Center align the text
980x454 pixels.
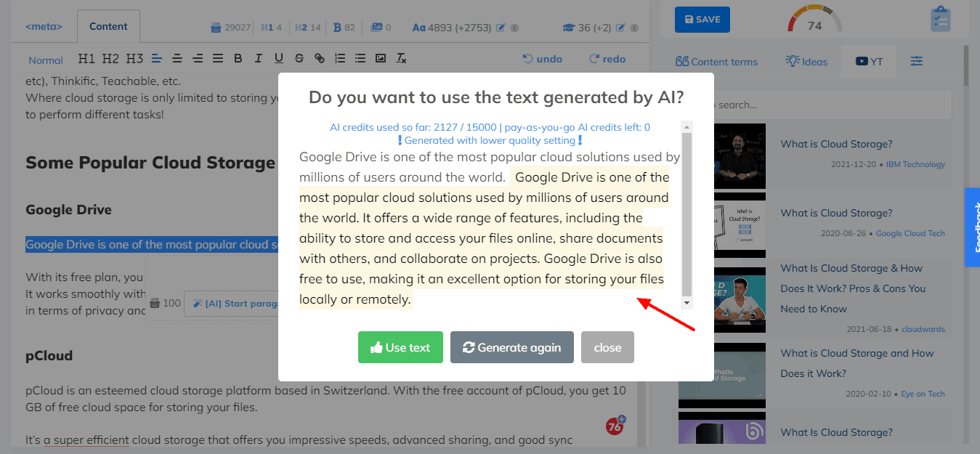coord(177,59)
